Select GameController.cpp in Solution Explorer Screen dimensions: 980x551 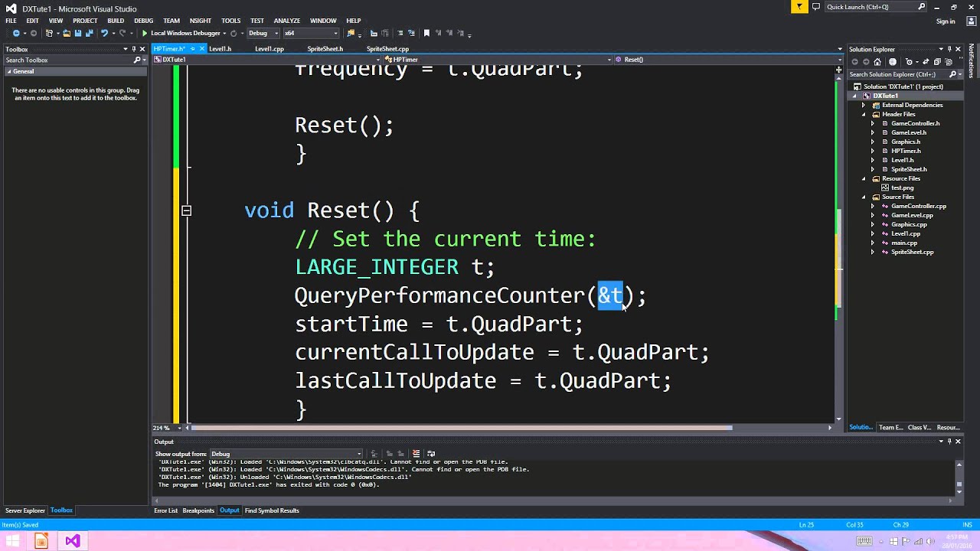pyautogui.click(x=919, y=206)
